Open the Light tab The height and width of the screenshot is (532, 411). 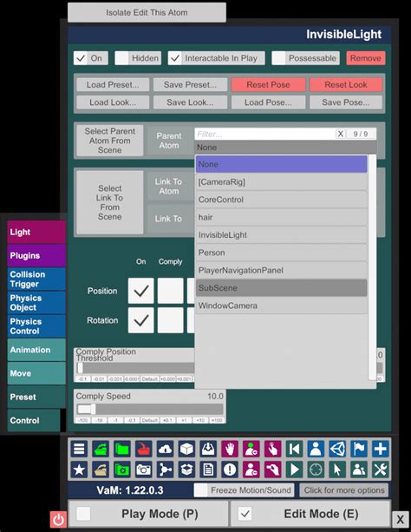pyautogui.click(x=36, y=232)
